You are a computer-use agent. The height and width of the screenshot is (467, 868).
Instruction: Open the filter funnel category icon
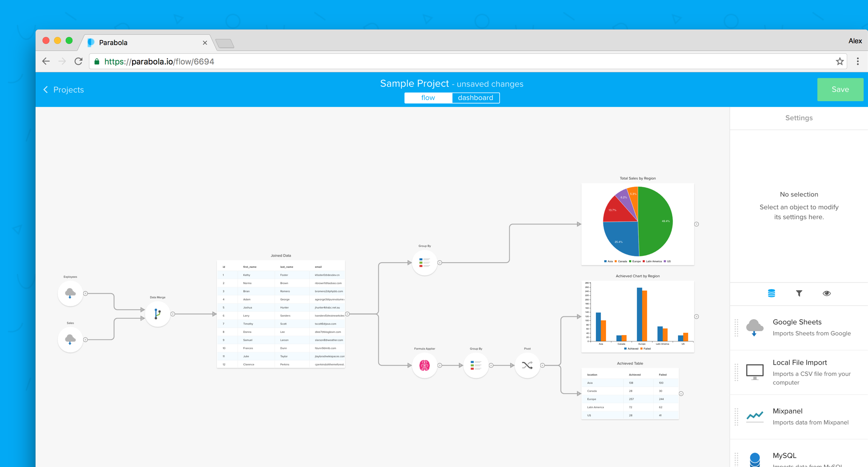[799, 293]
